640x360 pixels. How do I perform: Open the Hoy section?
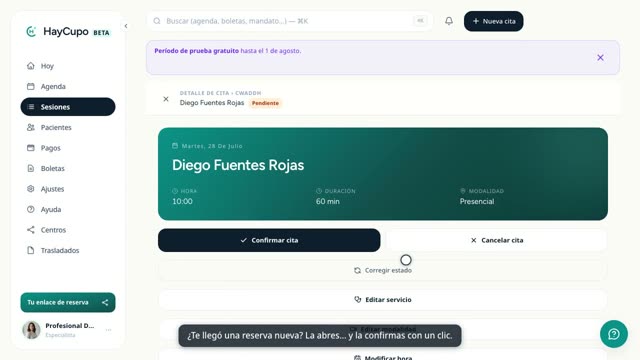(68, 66)
